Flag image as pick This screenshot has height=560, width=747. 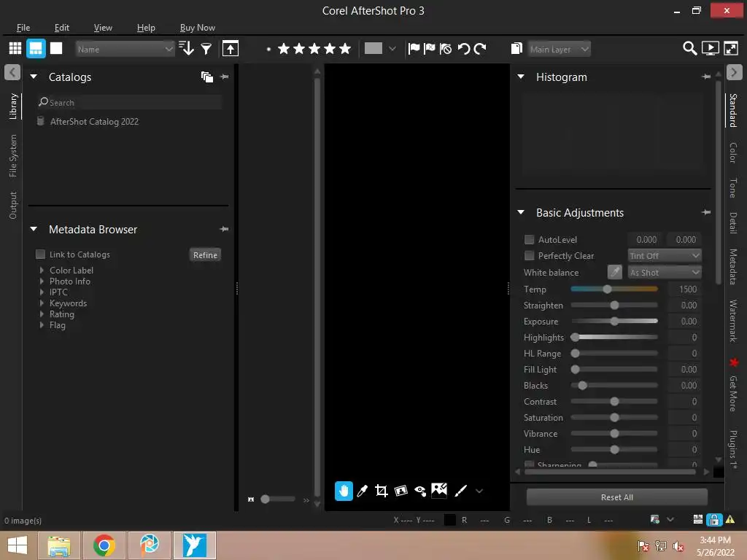tap(414, 49)
